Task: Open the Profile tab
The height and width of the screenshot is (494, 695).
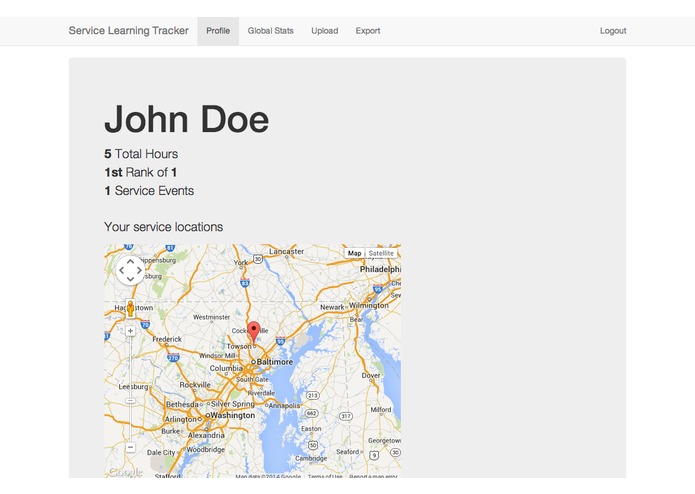Action: coord(218,31)
